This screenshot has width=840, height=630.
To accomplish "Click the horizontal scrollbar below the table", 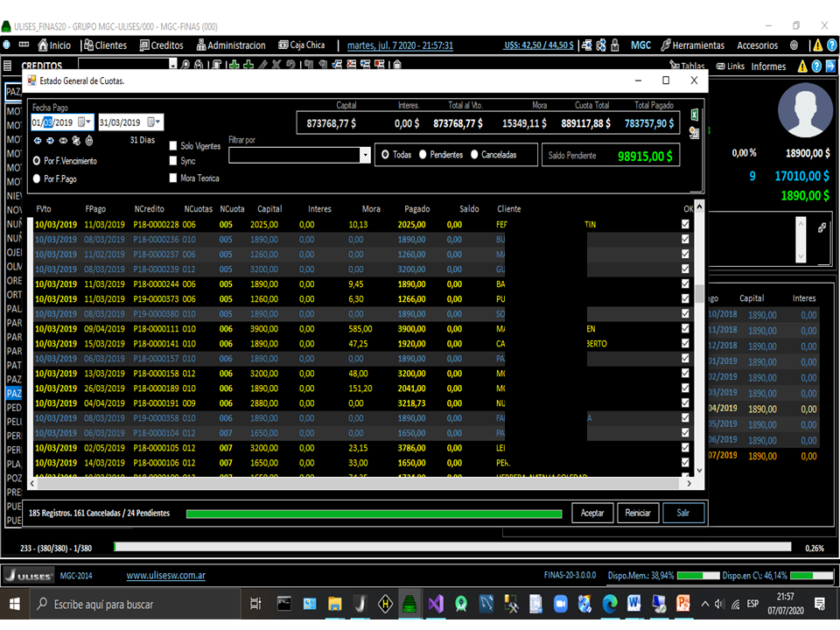I will coord(350,483).
